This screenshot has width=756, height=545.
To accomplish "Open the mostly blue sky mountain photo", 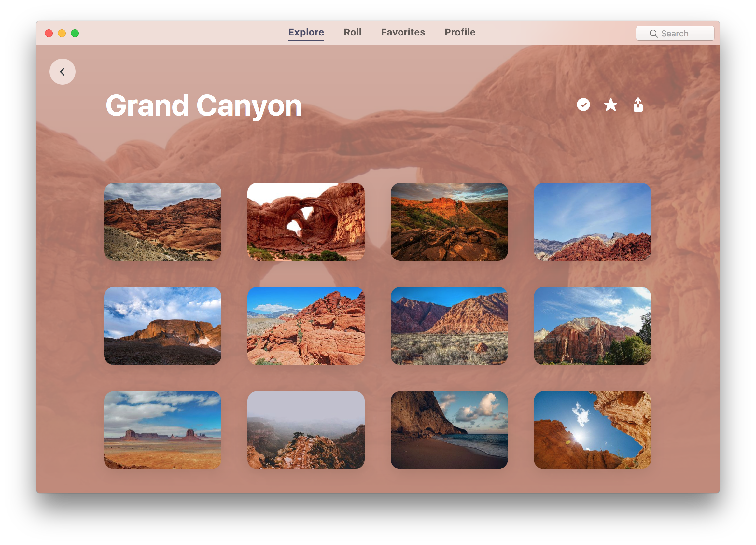I will tap(592, 222).
